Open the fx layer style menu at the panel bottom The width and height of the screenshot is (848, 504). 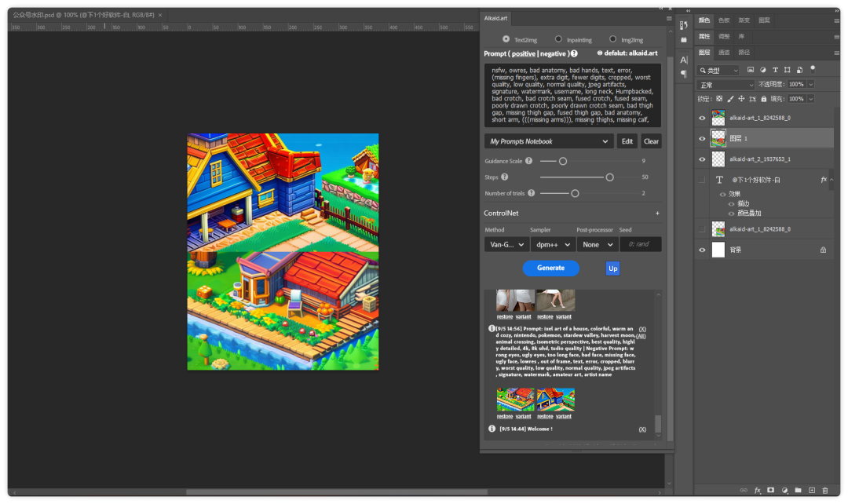click(x=758, y=490)
